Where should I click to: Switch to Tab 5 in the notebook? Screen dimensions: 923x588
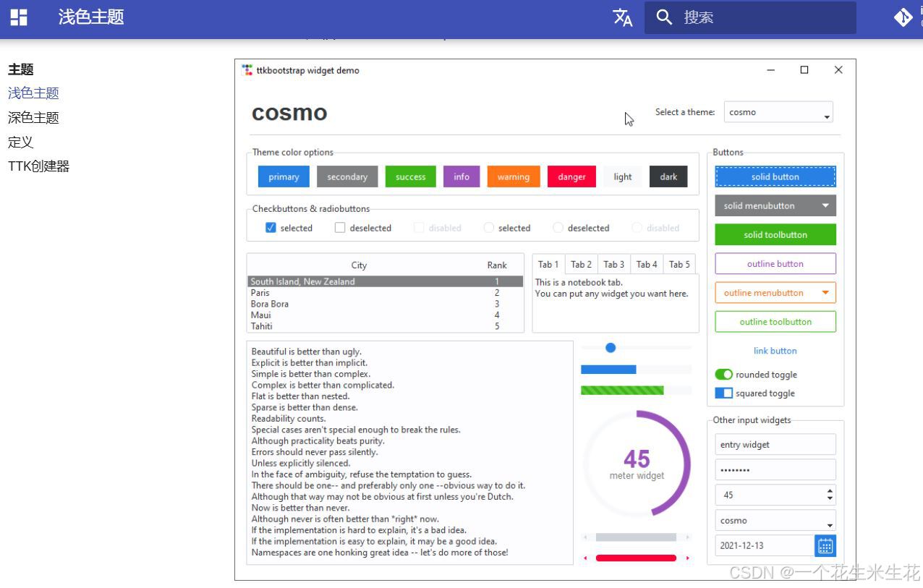(680, 265)
